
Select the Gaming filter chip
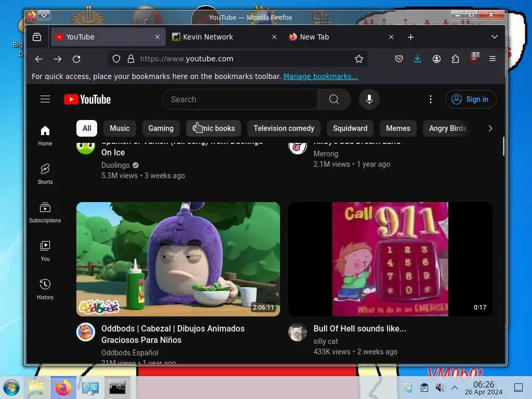[161, 128]
